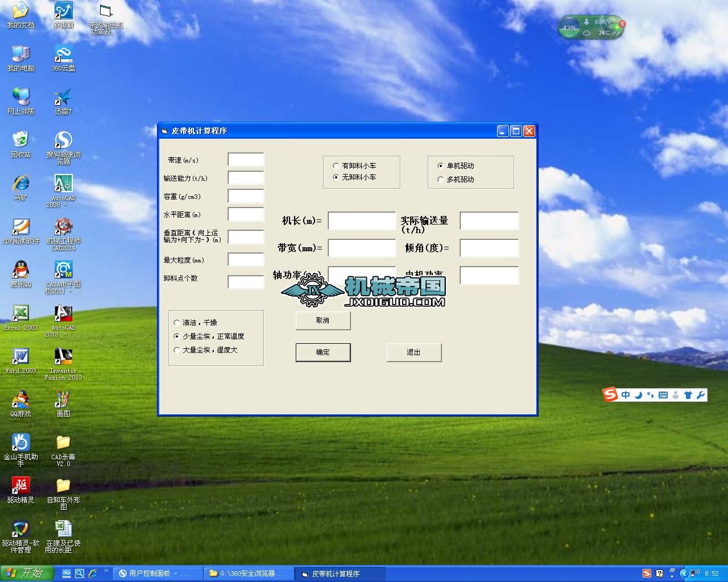Select the 我的文档 desktop icon
The image size is (728, 582).
(x=20, y=15)
